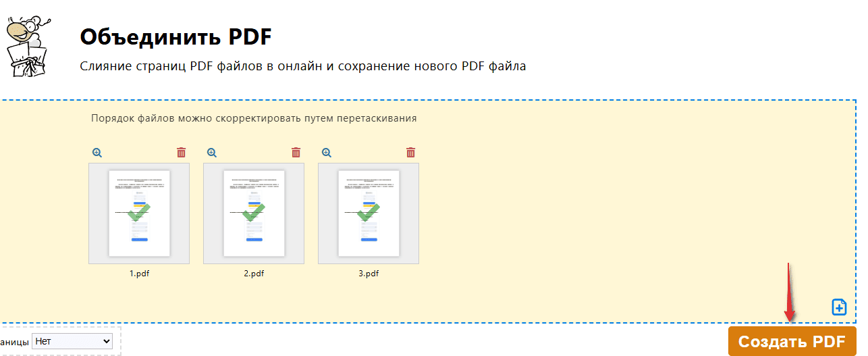Click empty yellow drop zone area
The height and width of the screenshot is (356, 868).
tap(607, 216)
